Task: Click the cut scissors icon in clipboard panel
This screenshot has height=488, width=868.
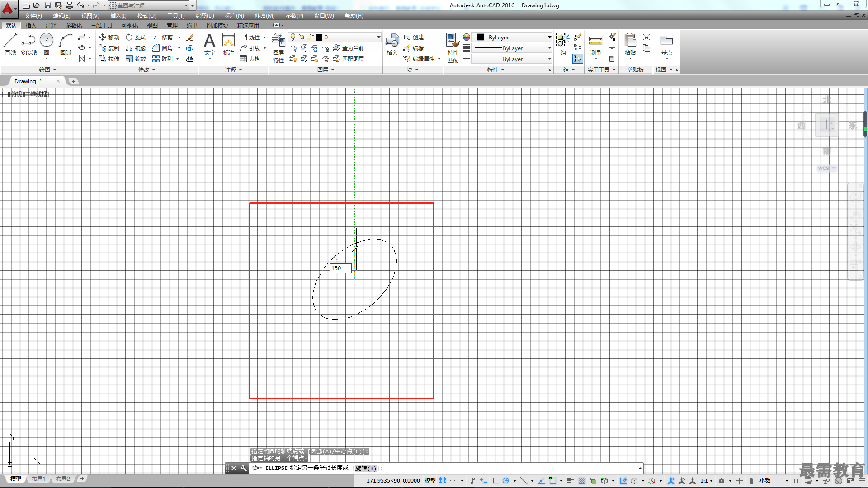Action: pyautogui.click(x=646, y=37)
